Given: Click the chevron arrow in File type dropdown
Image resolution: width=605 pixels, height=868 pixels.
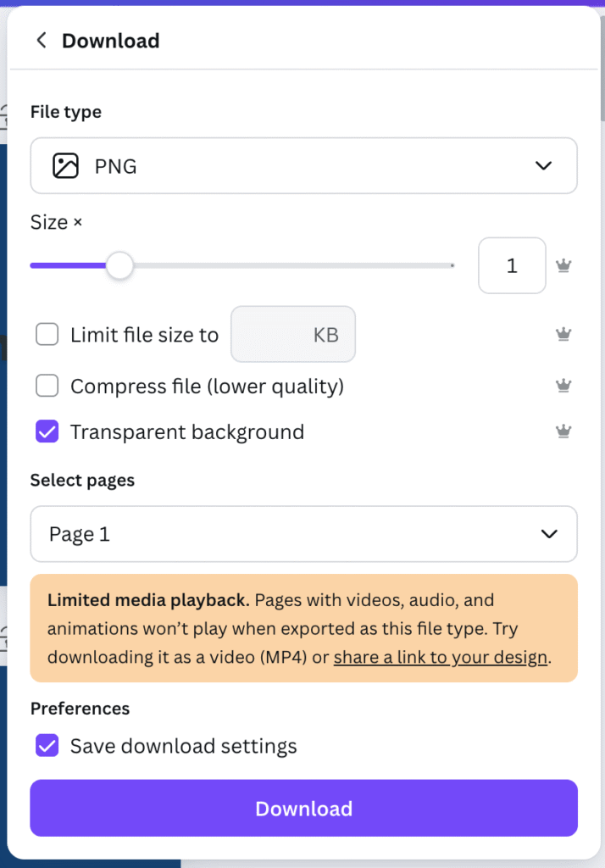Looking at the screenshot, I should pos(544,166).
